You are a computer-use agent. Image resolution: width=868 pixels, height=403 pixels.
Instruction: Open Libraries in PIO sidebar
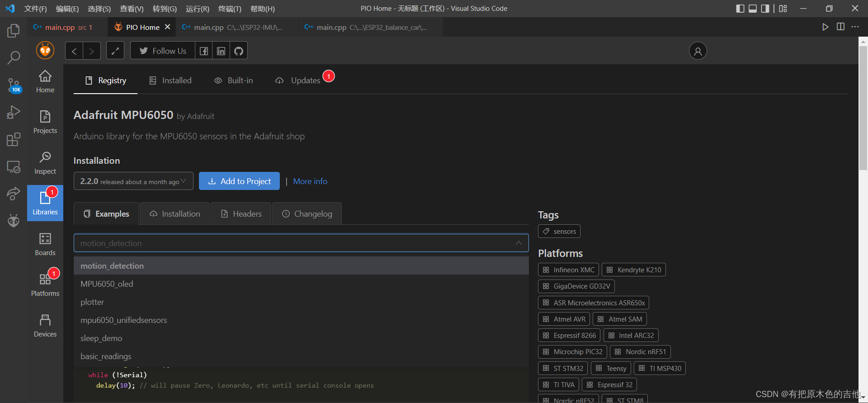pos(45,203)
